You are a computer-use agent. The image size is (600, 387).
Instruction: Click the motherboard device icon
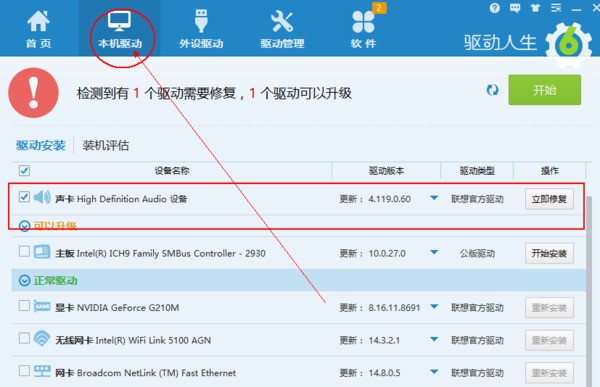tap(42, 252)
